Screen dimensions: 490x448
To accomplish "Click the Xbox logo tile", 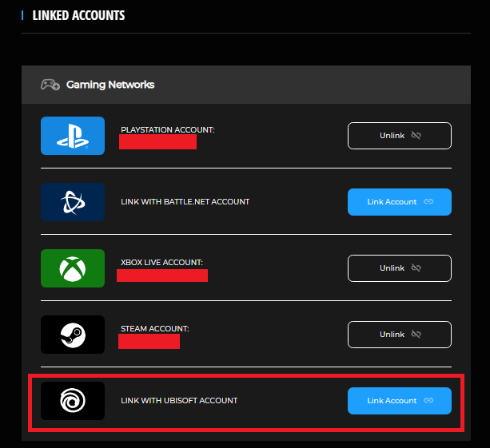I will pos(73,268).
